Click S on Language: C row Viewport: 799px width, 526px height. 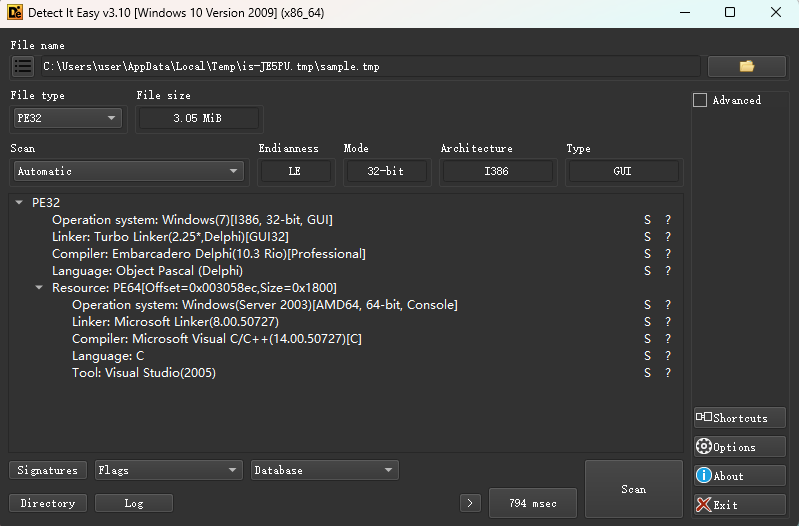tap(647, 356)
